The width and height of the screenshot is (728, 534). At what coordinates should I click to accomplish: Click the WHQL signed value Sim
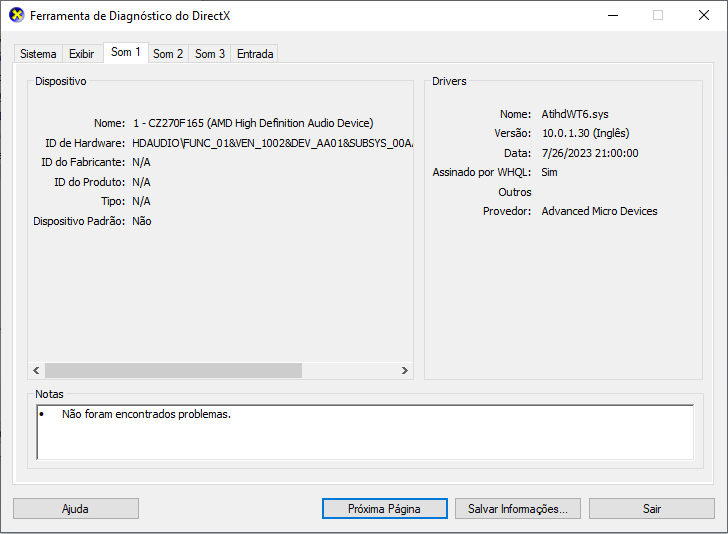[549, 172]
